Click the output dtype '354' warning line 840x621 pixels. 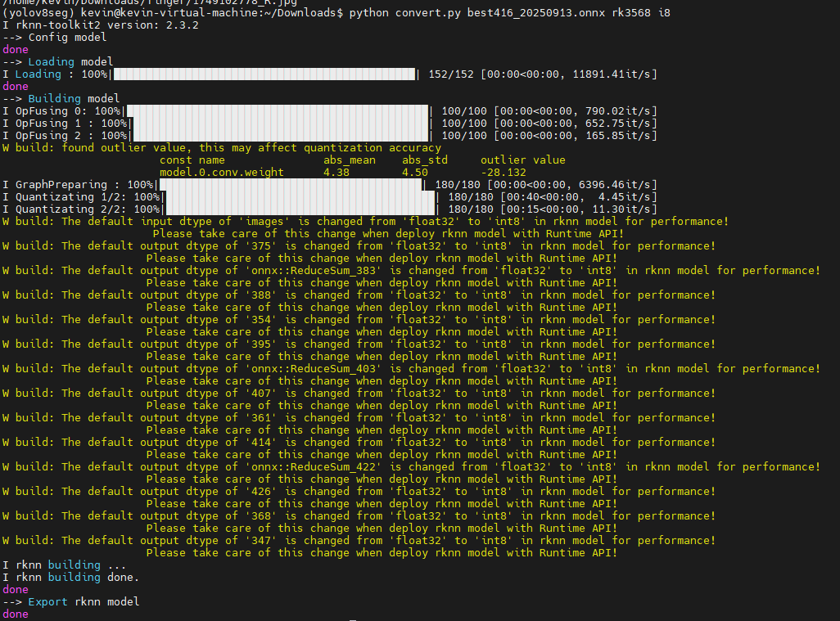click(x=359, y=320)
